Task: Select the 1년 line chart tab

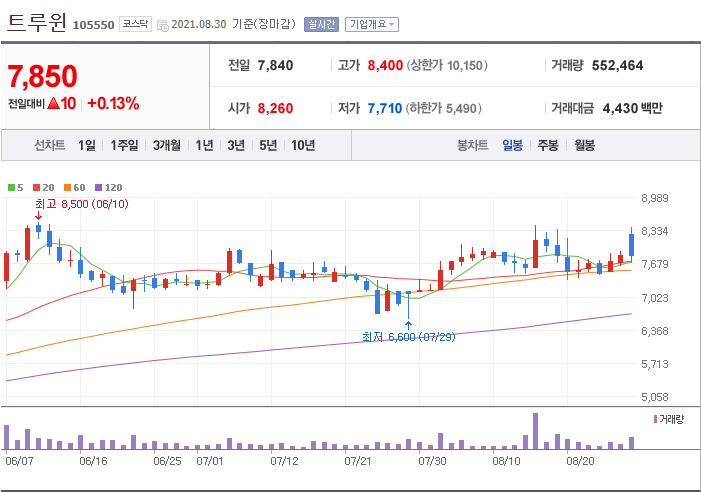Action: (x=204, y=145)
